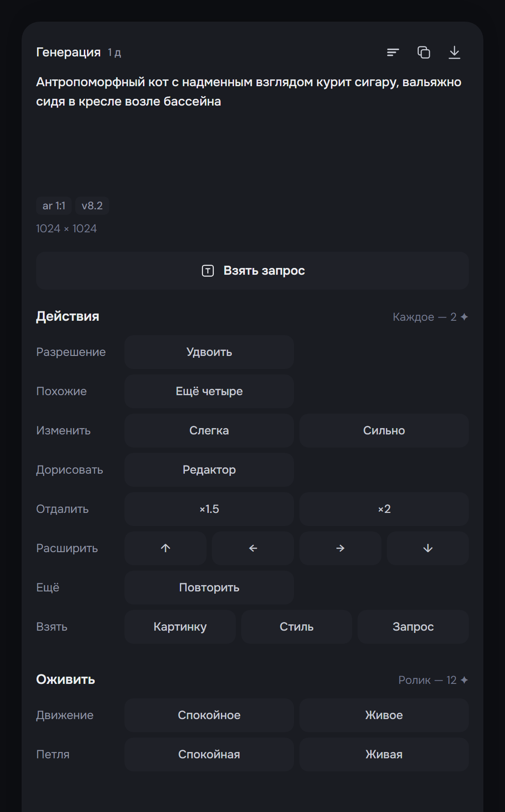Expand image downward with the down arrow
Viewport: 505px width, 812px height.
pyautogui.click(x=428, y=548)
